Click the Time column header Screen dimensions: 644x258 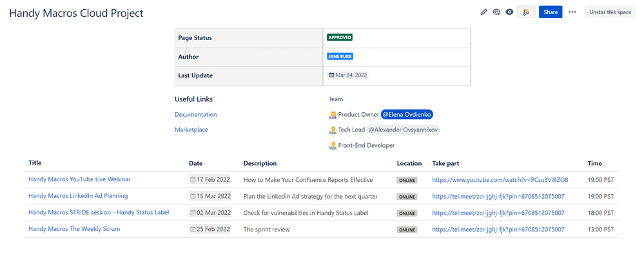pyautogui.click(x=595, y=164)
